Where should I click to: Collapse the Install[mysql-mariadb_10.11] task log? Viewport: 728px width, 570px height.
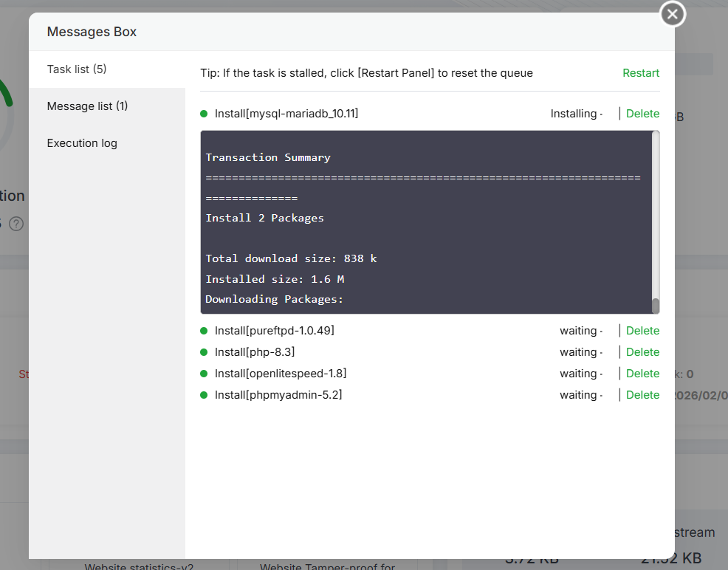pos(286,114)
